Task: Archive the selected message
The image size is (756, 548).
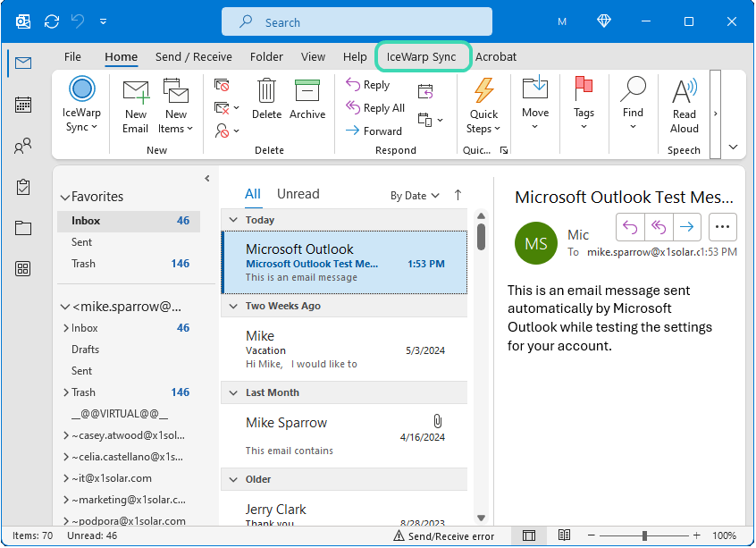Action: point(307,99)
